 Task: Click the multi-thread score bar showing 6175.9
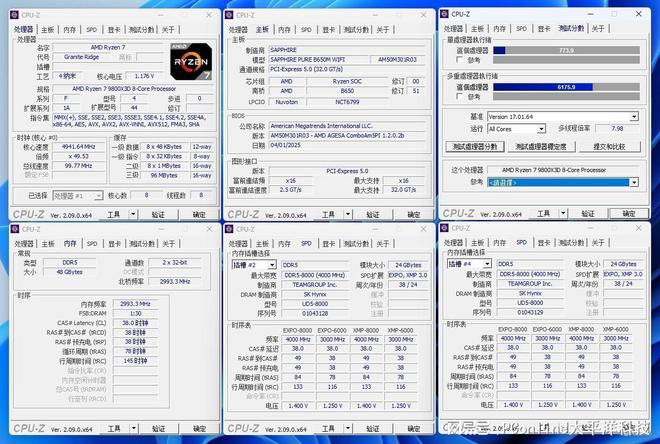tap(566, 87)
